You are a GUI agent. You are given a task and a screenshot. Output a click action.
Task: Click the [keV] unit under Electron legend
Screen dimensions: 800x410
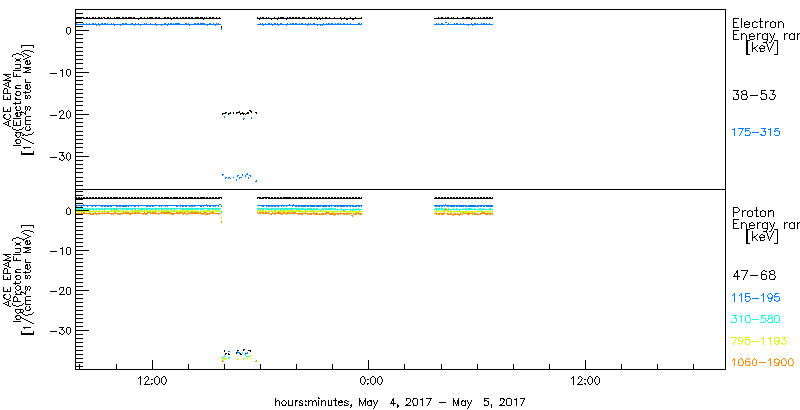tap(762, 48)
